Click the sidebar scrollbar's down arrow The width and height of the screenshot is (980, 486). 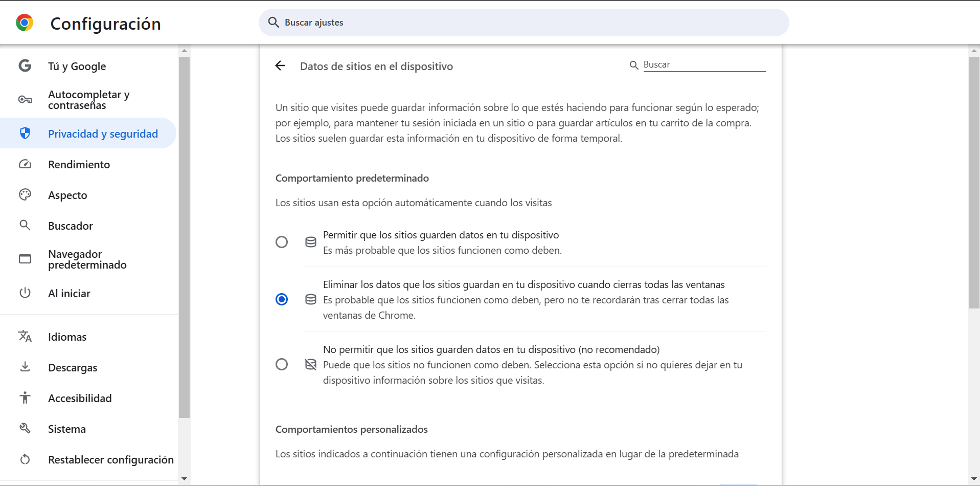tap(185, 479)
